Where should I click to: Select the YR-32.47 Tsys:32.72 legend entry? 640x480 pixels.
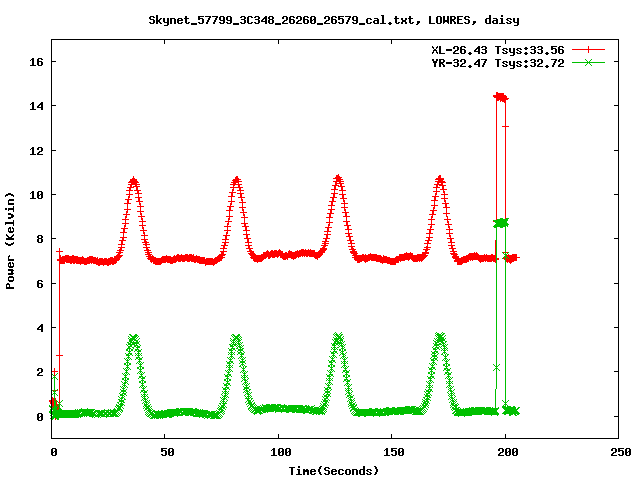[498, 63]
